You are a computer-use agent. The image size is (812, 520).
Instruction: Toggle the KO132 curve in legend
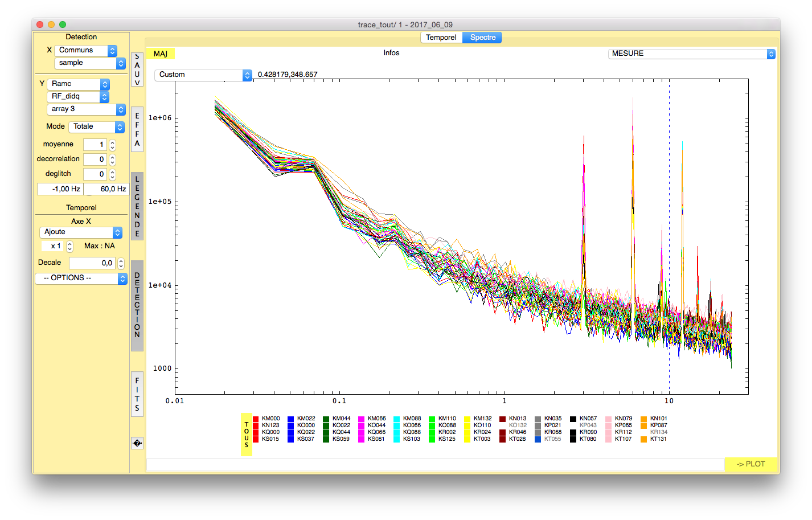518,425
